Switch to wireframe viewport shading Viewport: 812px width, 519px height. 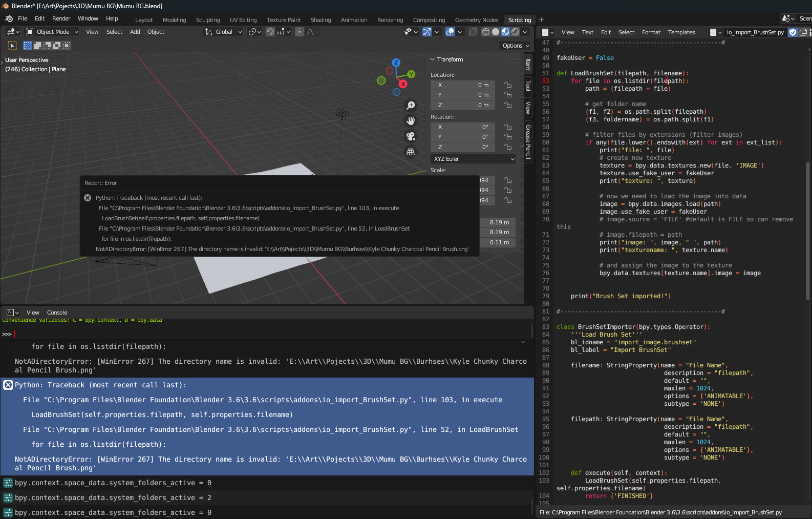pos(486,32)
